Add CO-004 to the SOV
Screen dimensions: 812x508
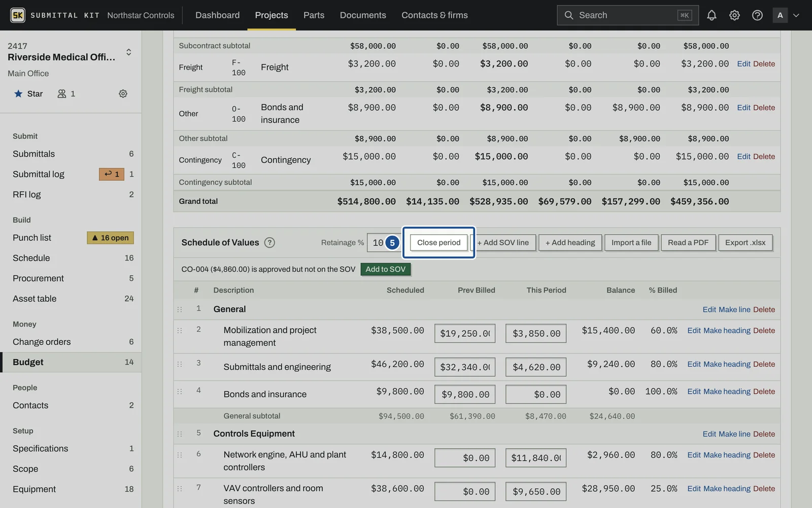[386, 269]
